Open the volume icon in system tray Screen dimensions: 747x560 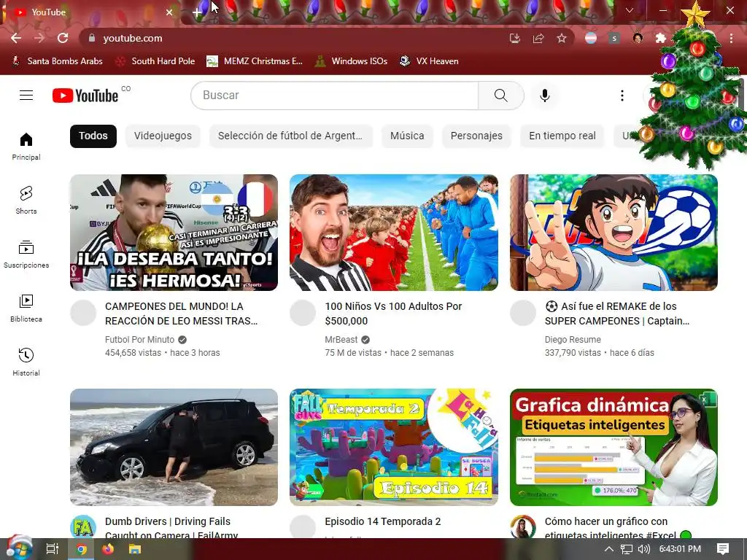tap(643, 549)
